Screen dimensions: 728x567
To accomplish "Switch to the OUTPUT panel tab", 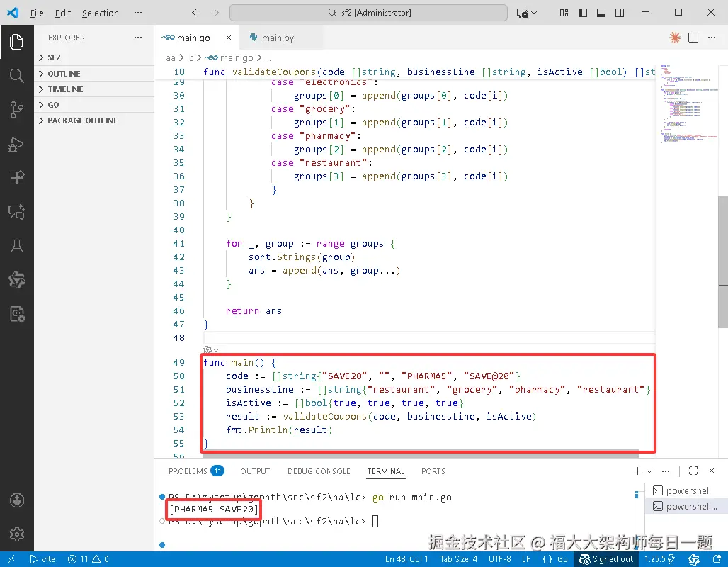I will [255, 471].
